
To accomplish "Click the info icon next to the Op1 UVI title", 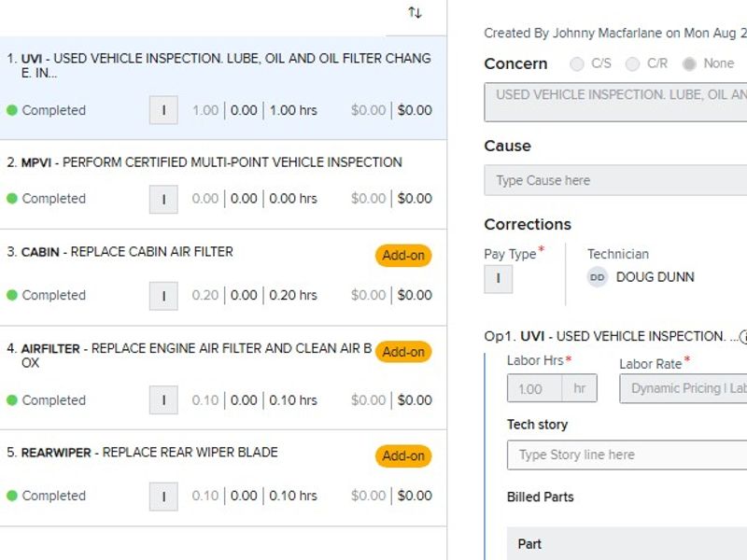I will 743,337.
